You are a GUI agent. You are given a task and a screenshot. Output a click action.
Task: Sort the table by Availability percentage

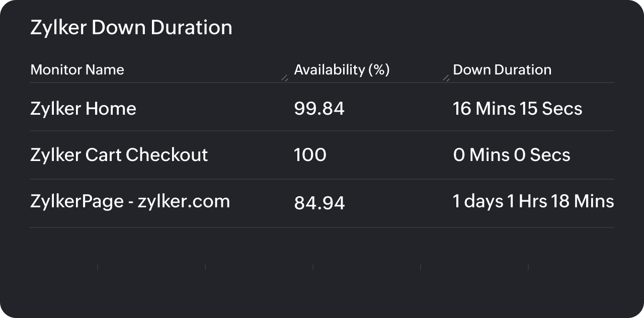point(342,69)
